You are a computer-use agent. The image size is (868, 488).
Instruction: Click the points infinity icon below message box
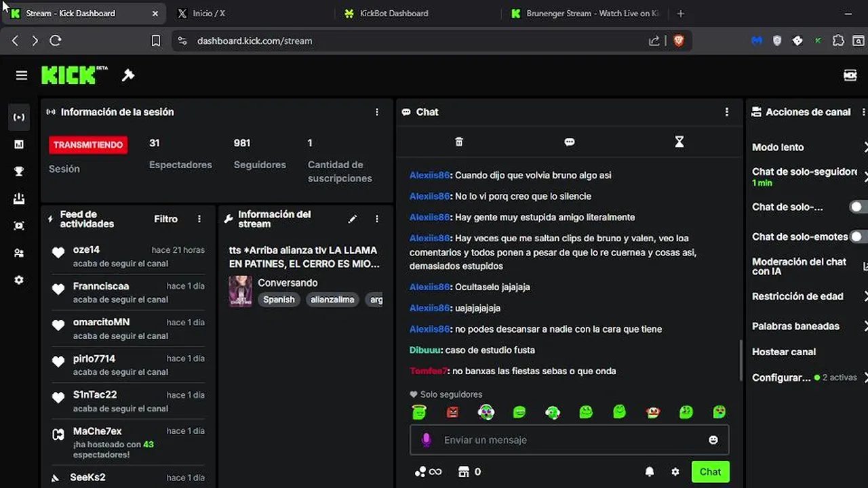coord(428,472)
